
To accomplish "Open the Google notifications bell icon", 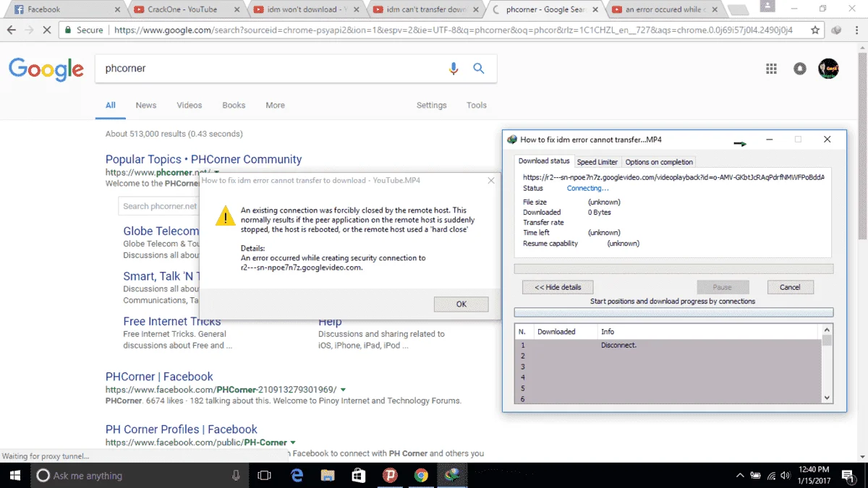I will tap(799, 69).
